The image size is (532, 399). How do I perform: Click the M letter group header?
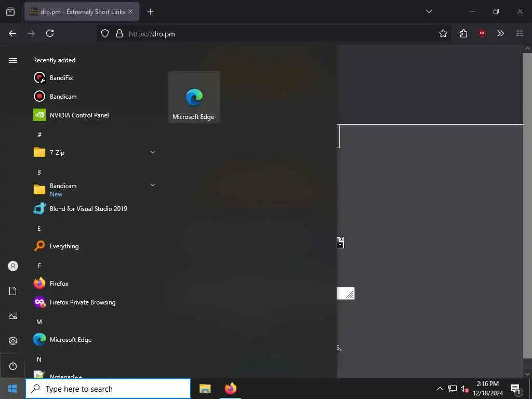[x=39, y=322]
